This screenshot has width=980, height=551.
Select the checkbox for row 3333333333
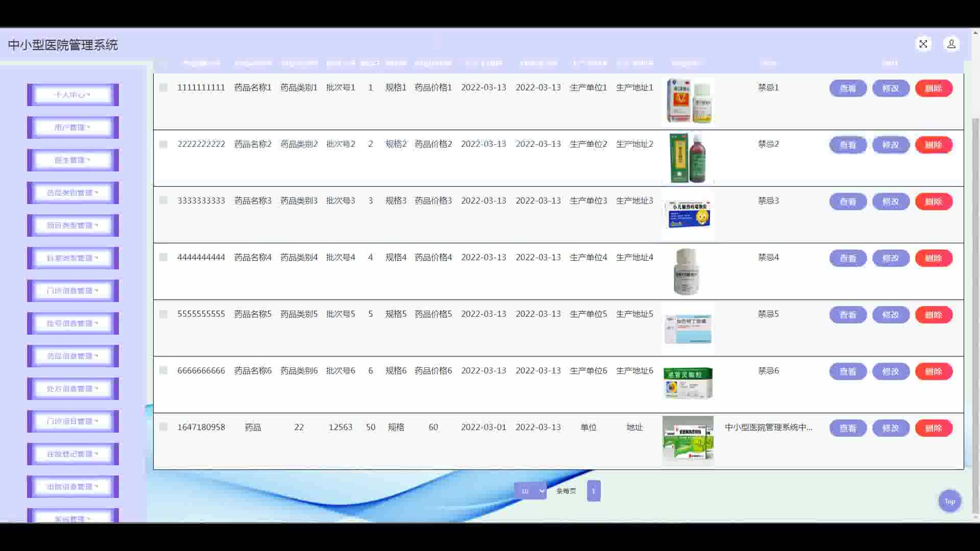tap(163, 201)
